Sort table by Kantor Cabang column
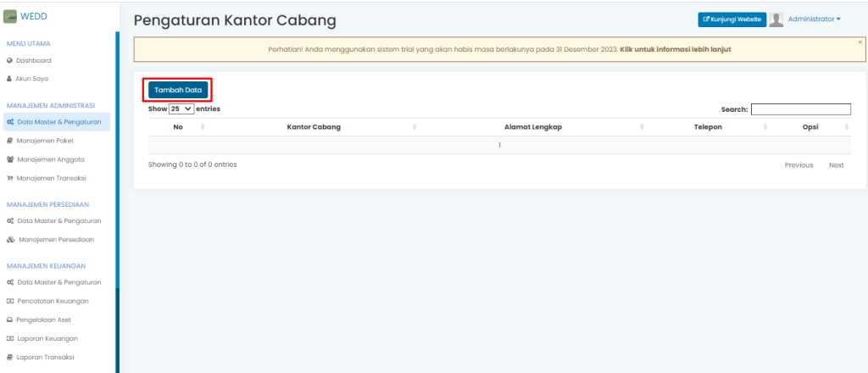This screenshot has width=868, height=373. pyautogui.click(x=314, y=126)
